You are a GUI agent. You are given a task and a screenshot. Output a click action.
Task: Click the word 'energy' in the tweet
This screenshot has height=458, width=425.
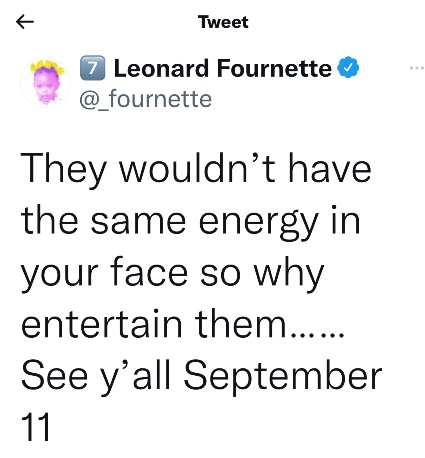coord(259,223)
